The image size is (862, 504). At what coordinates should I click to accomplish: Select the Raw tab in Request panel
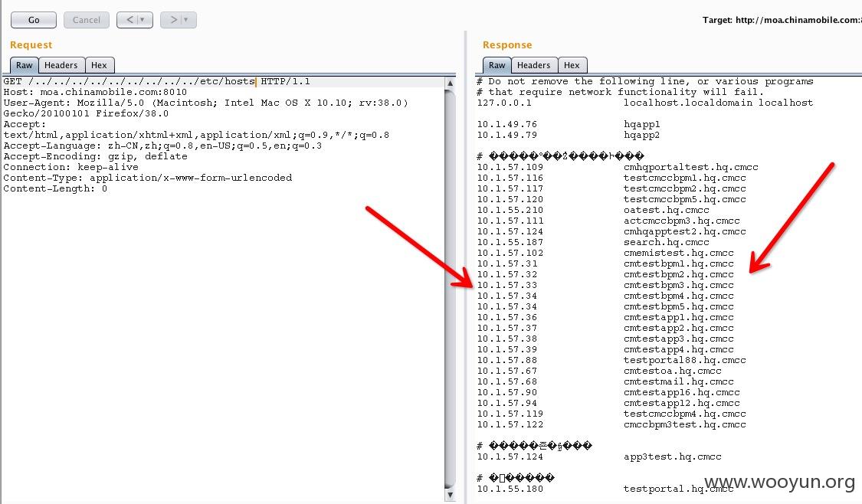25,65
